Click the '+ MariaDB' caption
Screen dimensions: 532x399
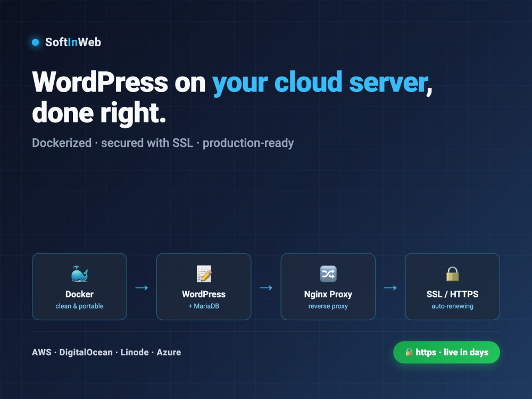point(204,306)
